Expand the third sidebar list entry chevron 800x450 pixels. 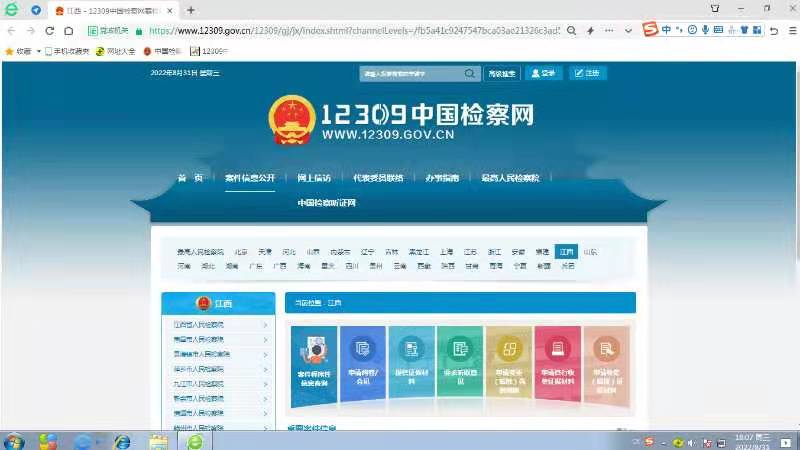(265, 354)
